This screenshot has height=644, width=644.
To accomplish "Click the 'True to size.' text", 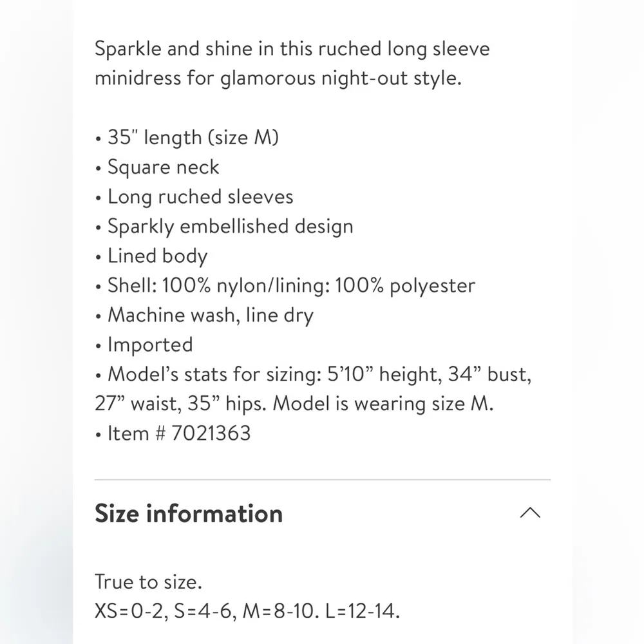I will (148, 582).
